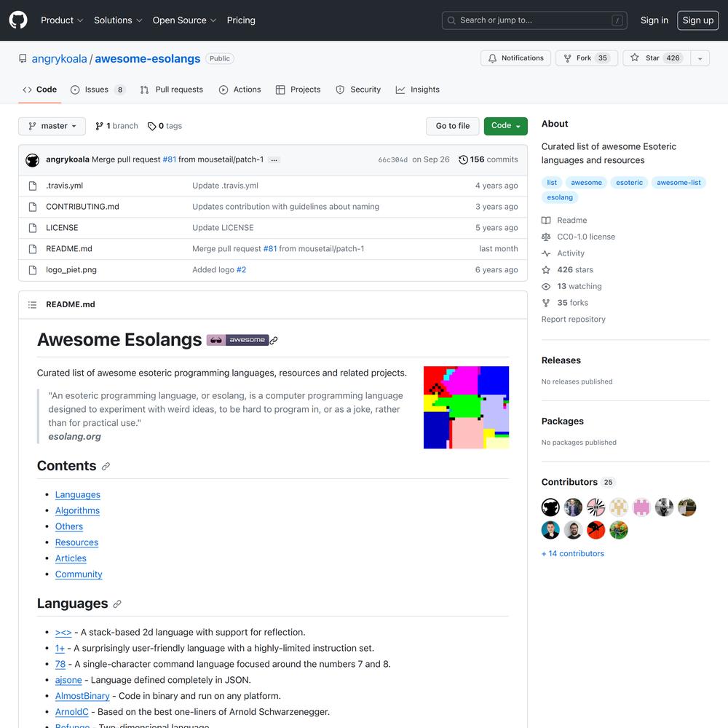Image resolution: width=728 pixels, height=728 pixels.
Task: Open the GitHub home logo
Action: (x=18, y=20)
